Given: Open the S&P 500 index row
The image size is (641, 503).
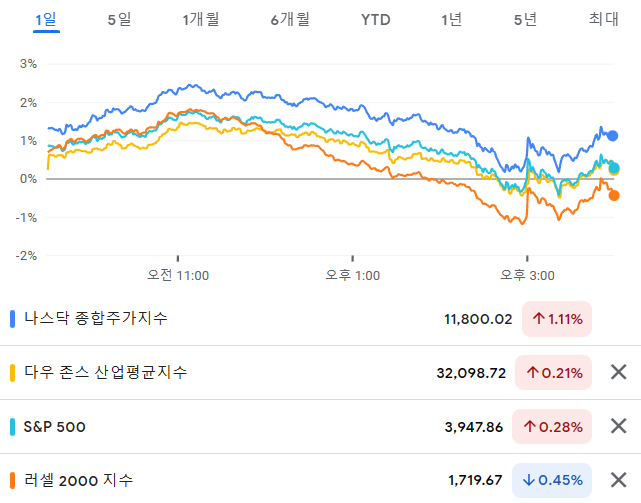Looking at the screenshot, I should (320, 427).
